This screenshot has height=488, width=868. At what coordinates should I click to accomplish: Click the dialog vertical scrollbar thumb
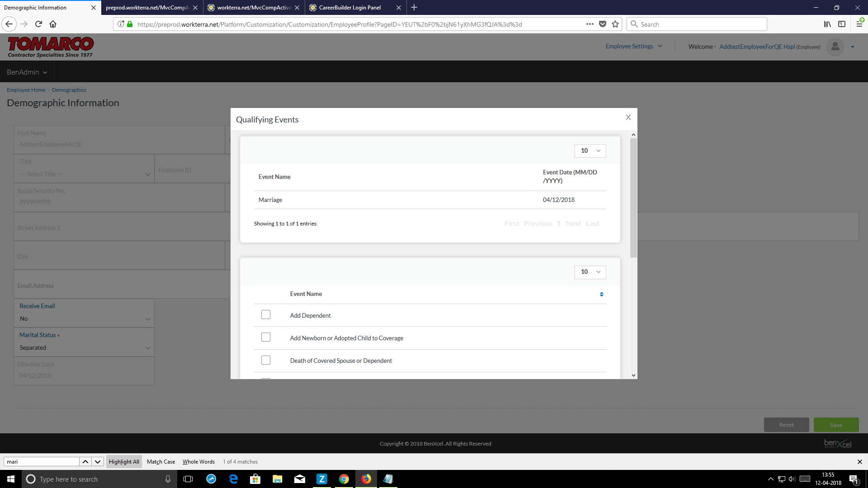click(633, 197)
